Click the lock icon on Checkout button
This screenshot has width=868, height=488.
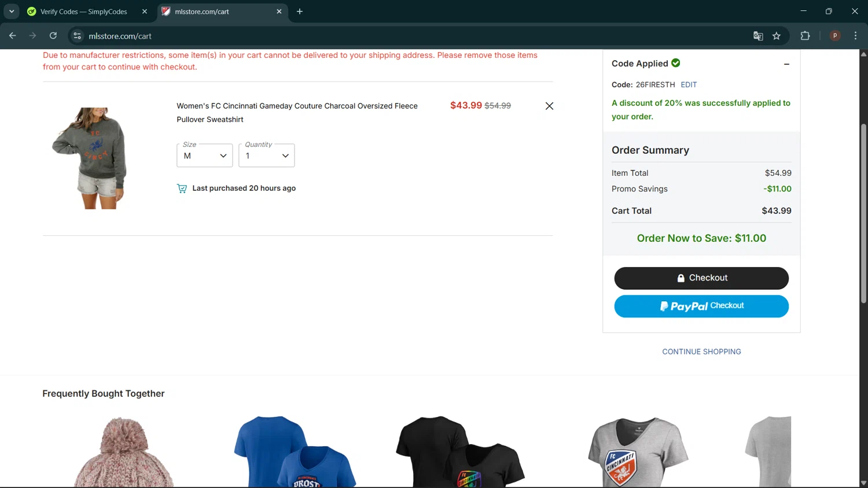coord(681,278)
